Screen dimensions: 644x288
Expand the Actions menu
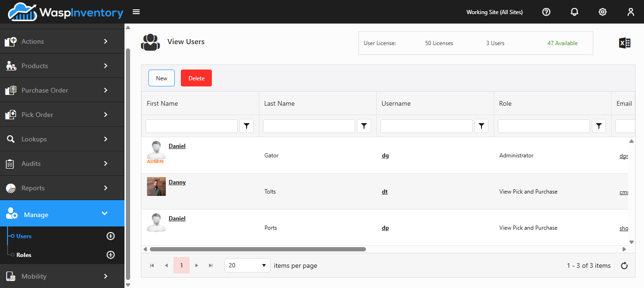[x=62, y=41]
